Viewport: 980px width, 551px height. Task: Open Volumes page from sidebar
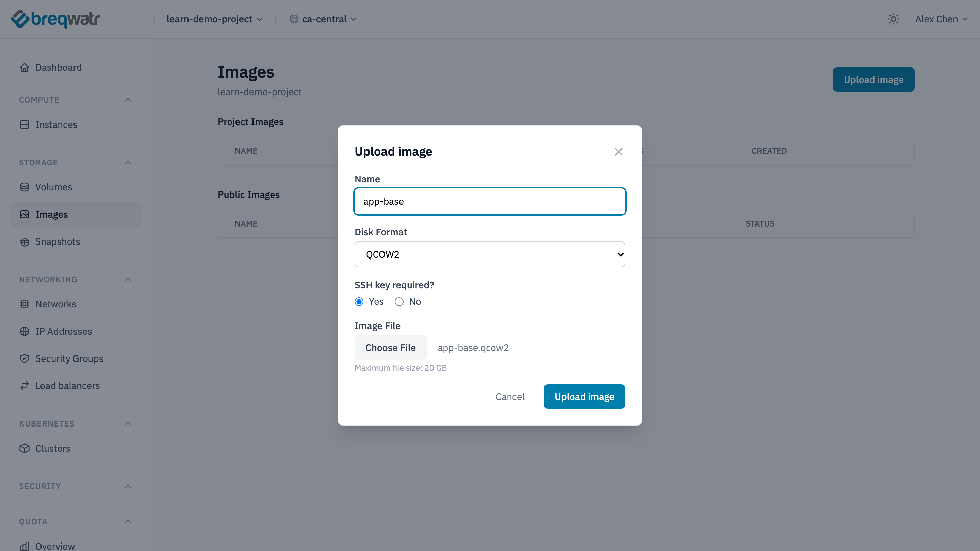pyautogui.click(x=76, y=187)
